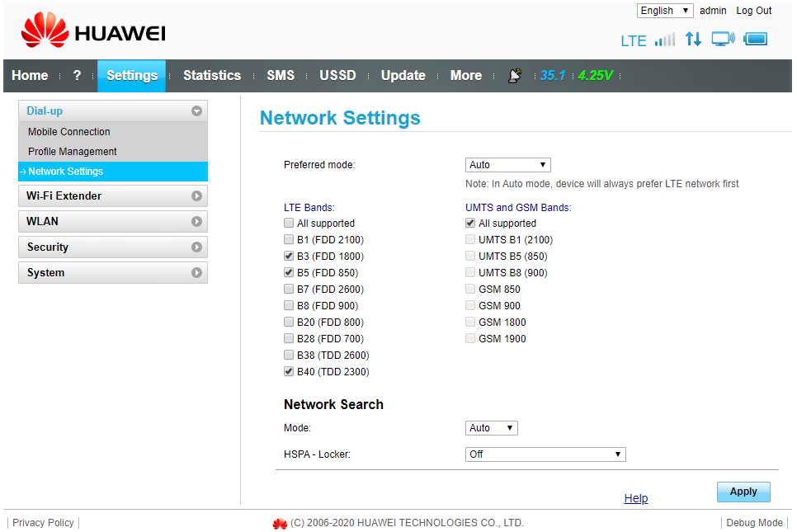Collapse Dial-up section via its arrow icon

tap(196, 111)
